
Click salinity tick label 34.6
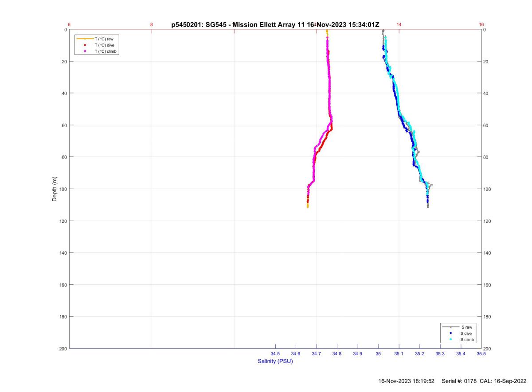(296, 353)
